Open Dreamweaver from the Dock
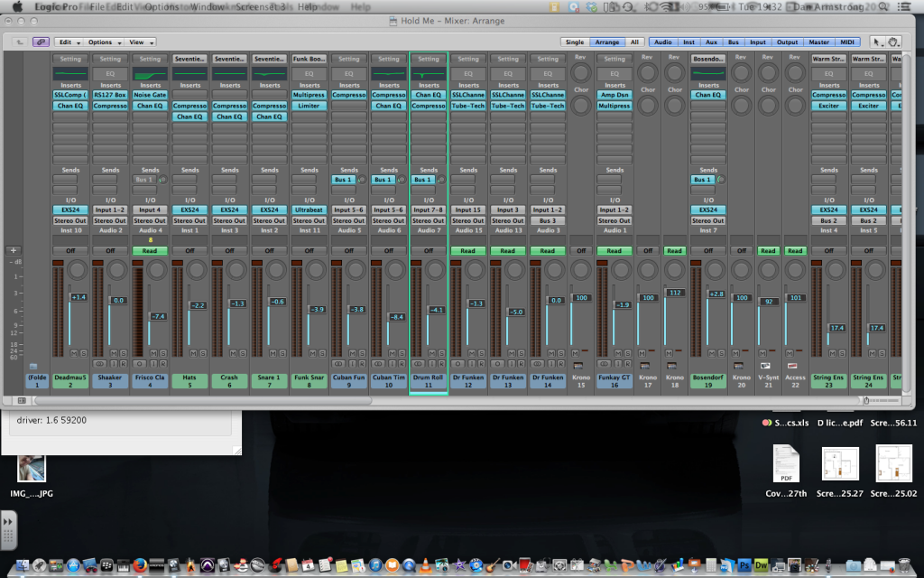This screenshot has width=924, height=578. coord(761,565)
